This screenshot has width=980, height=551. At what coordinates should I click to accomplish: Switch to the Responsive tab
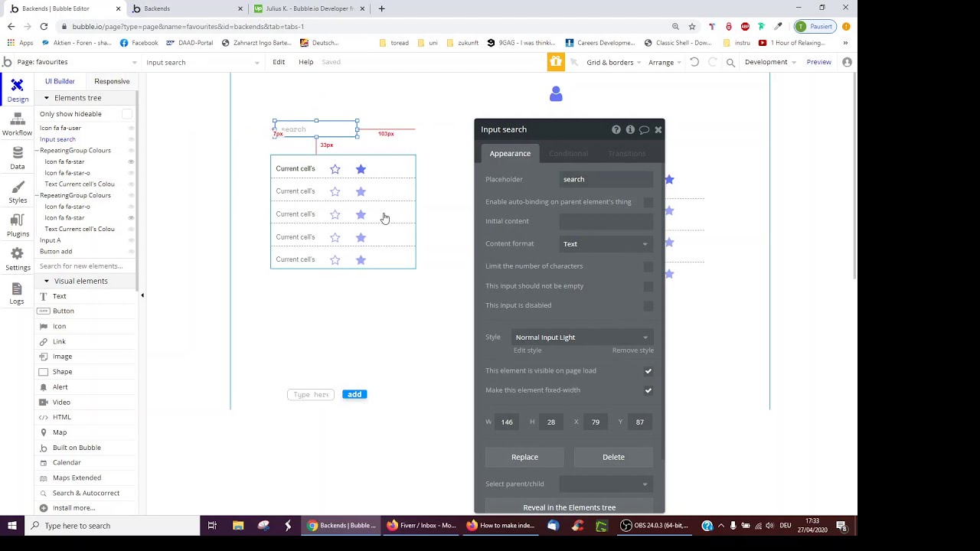click(x=112, y=81)
